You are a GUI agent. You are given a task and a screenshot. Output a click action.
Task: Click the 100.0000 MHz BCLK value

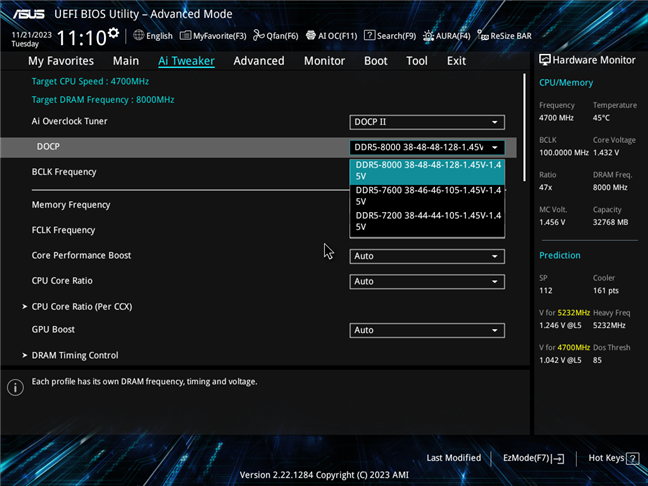pyautogui.click(x=564, y=153)
